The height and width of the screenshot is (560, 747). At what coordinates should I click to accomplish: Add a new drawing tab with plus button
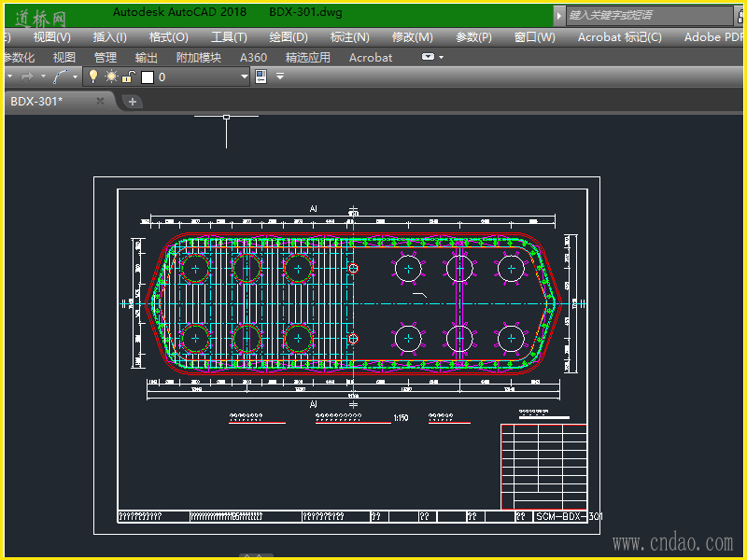pos(133,101)
